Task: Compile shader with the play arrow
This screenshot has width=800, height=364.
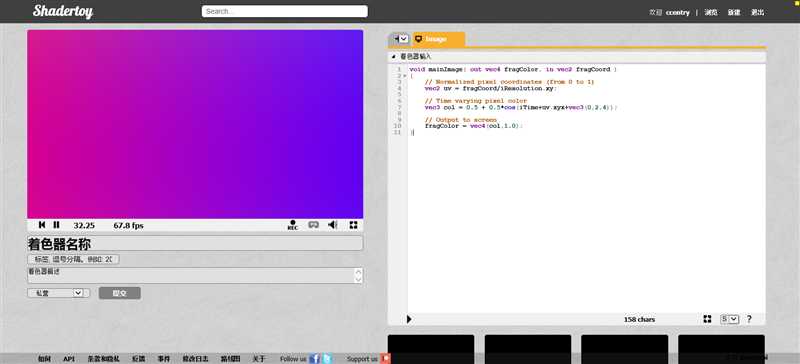Action: pos(409,319)
